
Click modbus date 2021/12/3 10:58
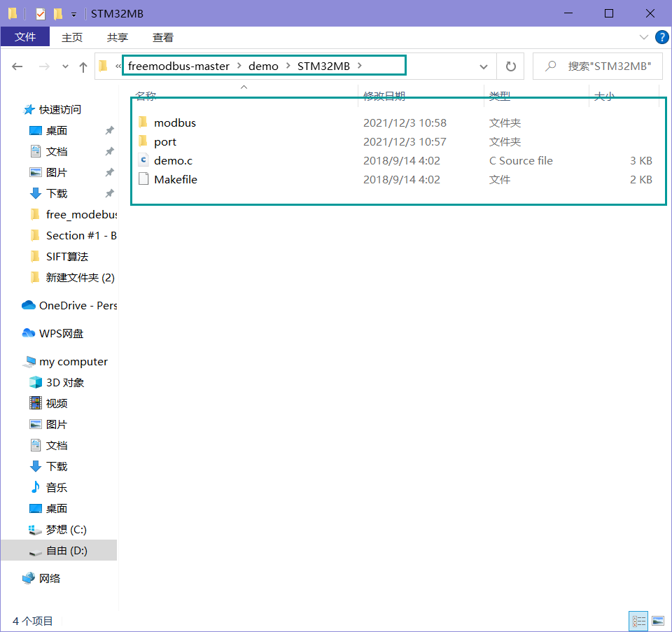(x=405, y=123)
